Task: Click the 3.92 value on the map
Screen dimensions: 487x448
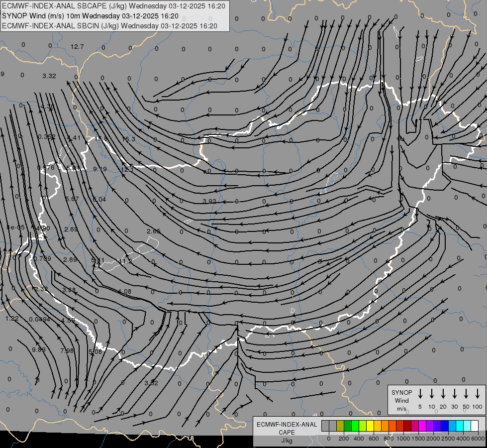Action: click(209, 201)
